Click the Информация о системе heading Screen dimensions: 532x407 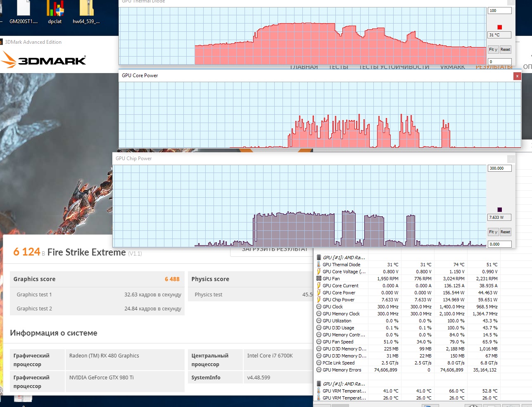coord(54,333)
